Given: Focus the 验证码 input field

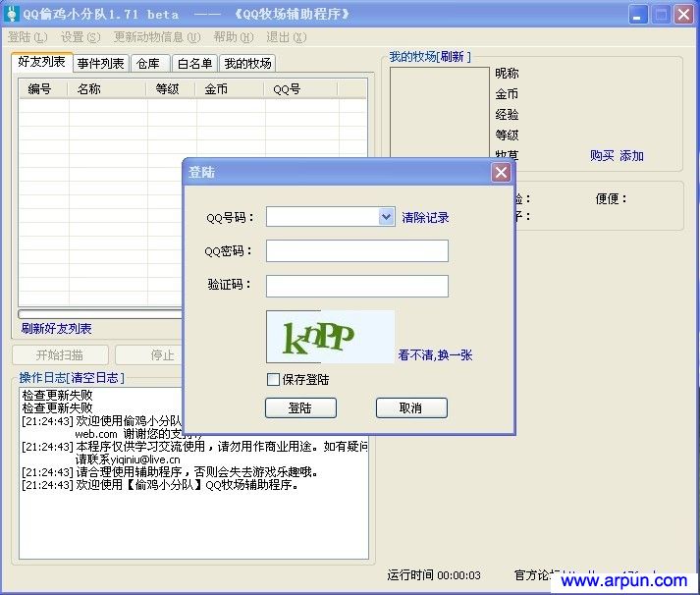Looking at the screenshot, I should click(357, 286).
